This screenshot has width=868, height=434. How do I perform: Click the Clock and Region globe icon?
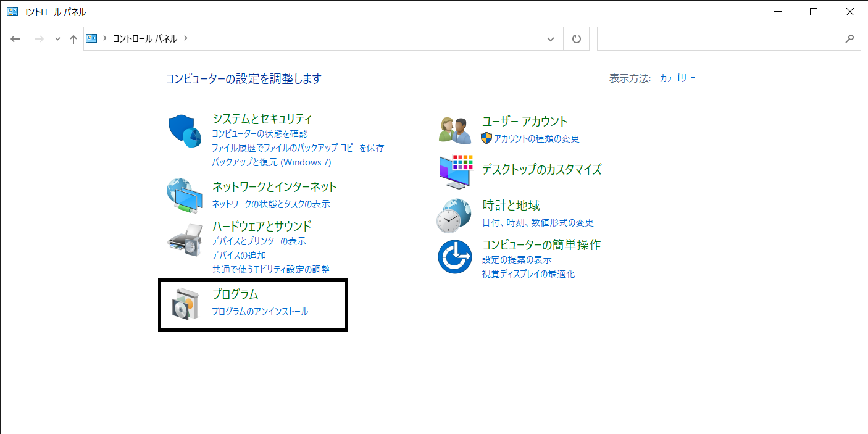click(454, 214)
